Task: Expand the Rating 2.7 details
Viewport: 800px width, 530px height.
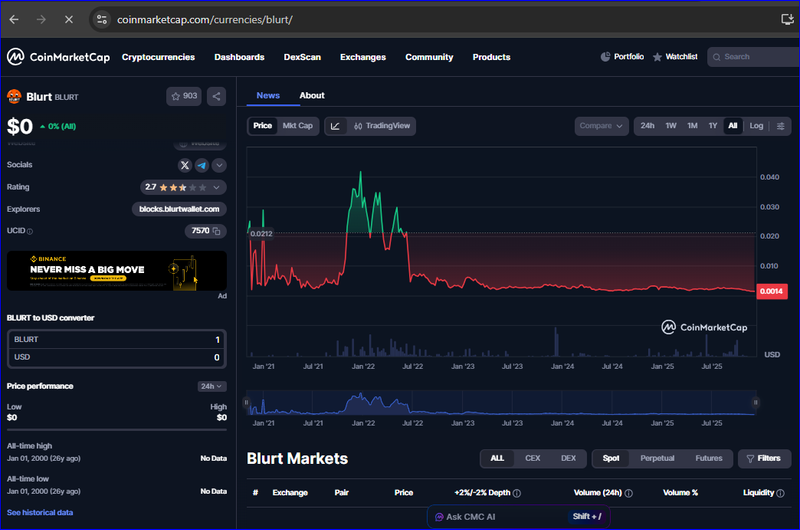Action: 184,187
